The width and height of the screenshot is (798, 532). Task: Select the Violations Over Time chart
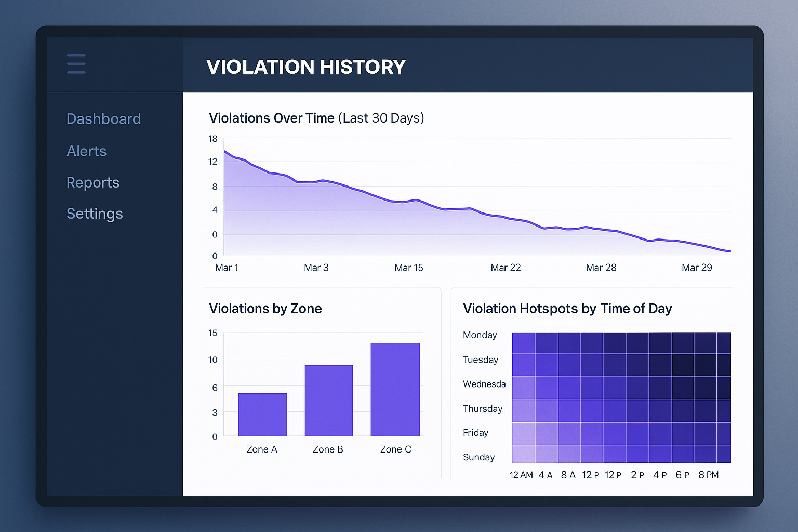(x=468, y=197)
